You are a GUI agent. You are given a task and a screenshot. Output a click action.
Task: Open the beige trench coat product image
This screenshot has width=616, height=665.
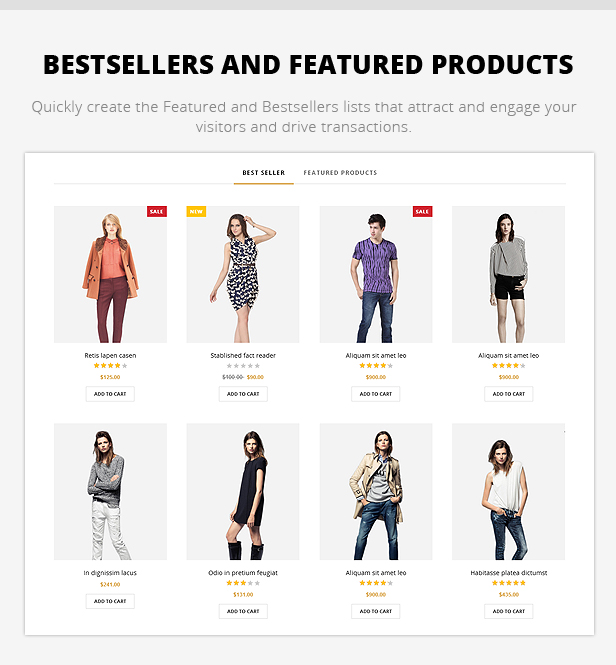coord(376,492)
